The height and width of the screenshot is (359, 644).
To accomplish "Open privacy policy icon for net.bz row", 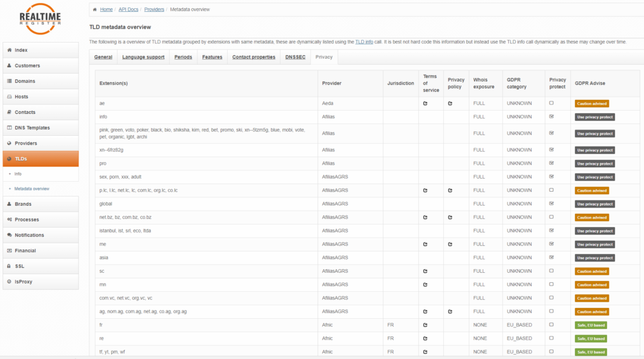I will click(450, 218).
